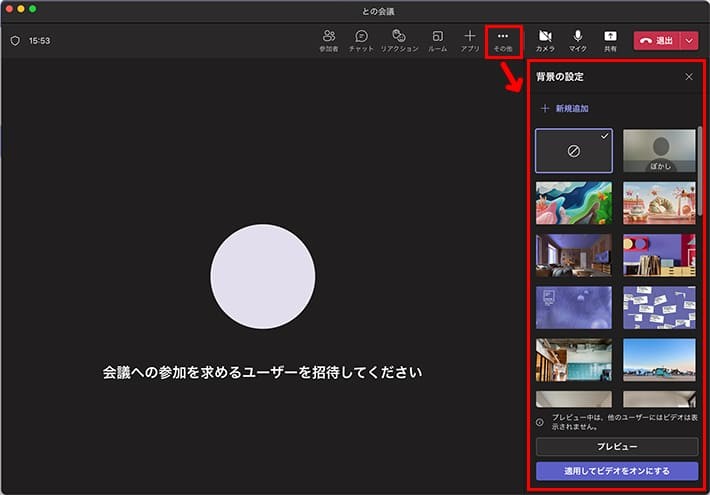
Task: Choose the purple living room background
Action: pos(574,255)
